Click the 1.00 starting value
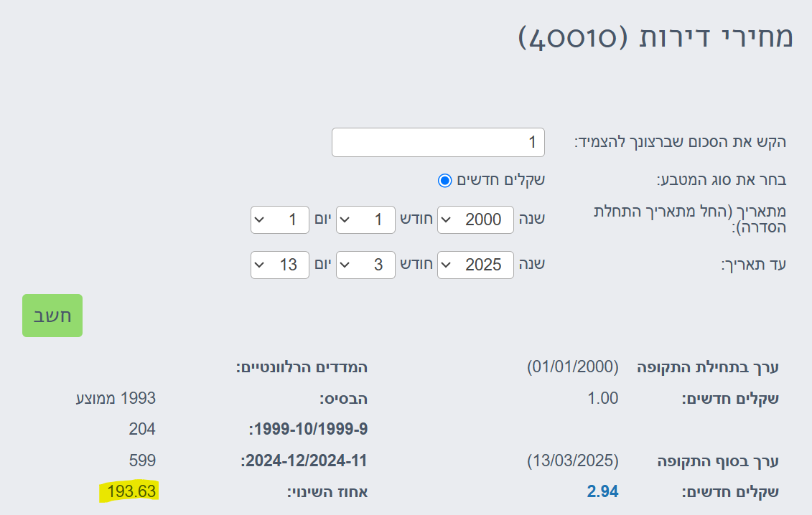 [602, 398]
